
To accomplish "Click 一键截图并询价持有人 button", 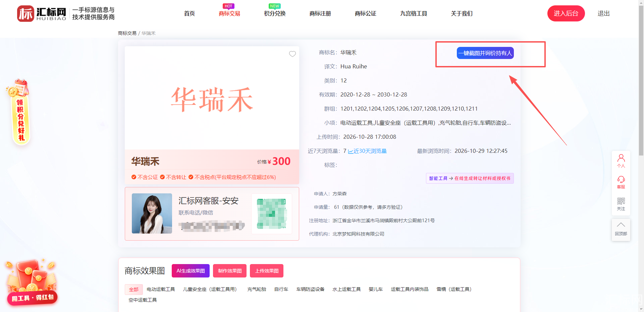I will pos(485,53).
